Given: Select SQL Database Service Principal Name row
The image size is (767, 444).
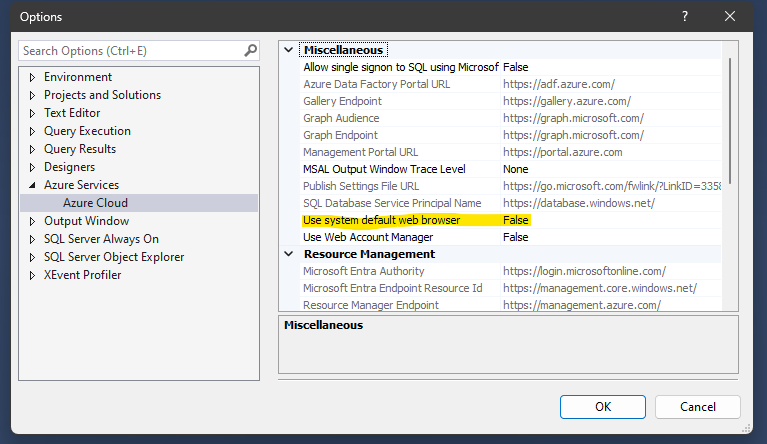Looking at the screenshot, I should coord(392,203).
